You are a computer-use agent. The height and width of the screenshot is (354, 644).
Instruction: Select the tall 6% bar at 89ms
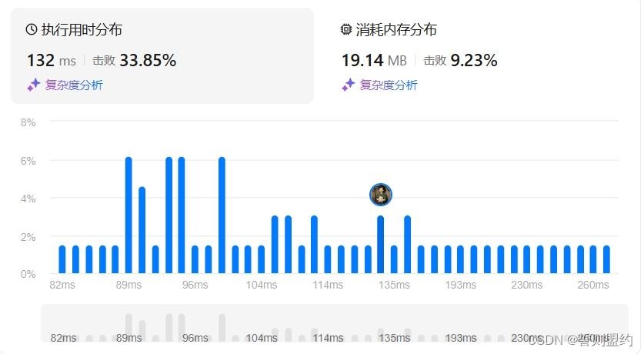tap(128, 215)
